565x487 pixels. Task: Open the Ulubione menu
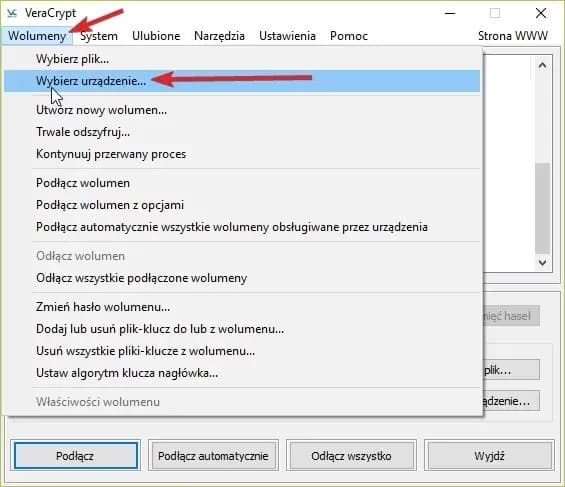click(156, 36)
